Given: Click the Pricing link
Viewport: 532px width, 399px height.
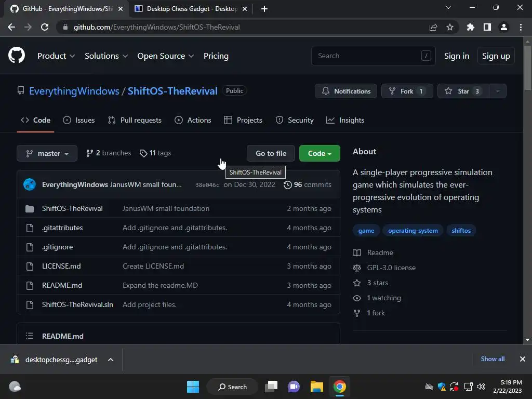Looking at the screenshot, I should (x=216, y=56).
